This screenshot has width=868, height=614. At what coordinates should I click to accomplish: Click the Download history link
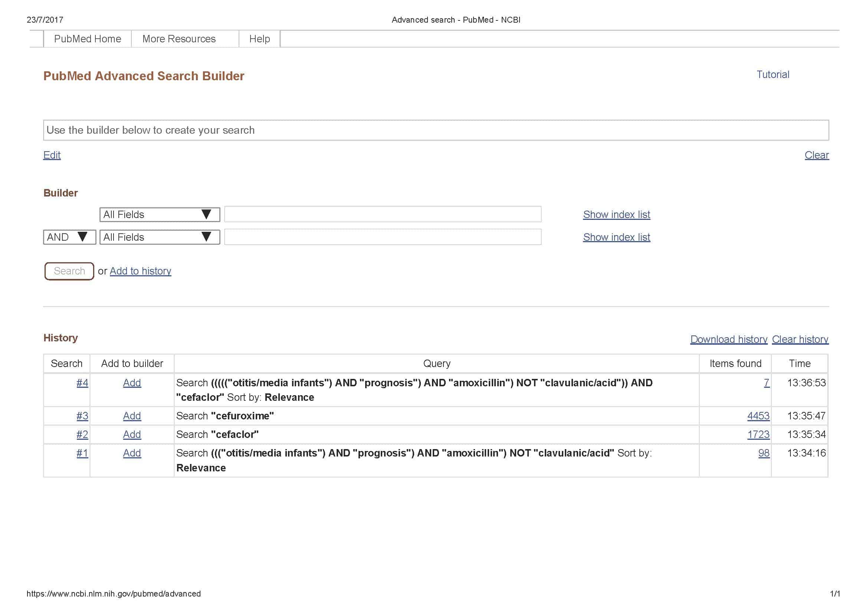point(728,340)
